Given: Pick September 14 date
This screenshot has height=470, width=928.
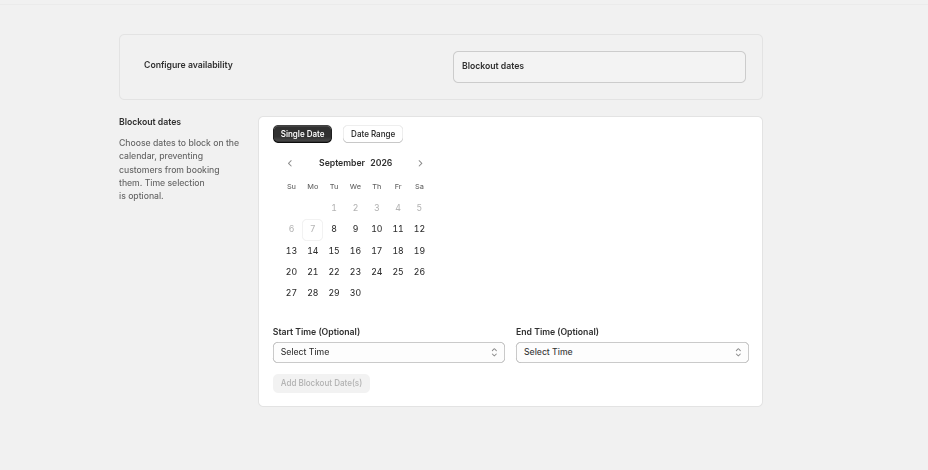Looking at the screenshot, I should [x=312, y=251].
